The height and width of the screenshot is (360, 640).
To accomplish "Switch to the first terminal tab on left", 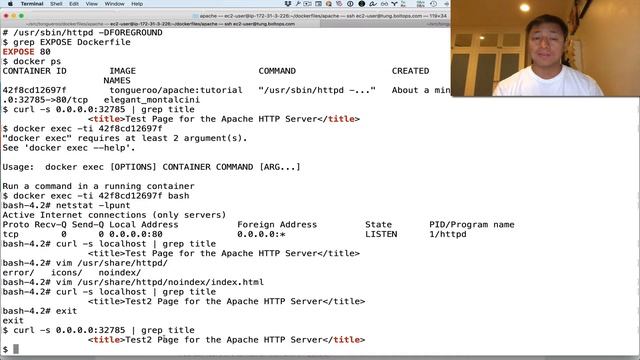I will pyautogui.click(x=160, y=24).
